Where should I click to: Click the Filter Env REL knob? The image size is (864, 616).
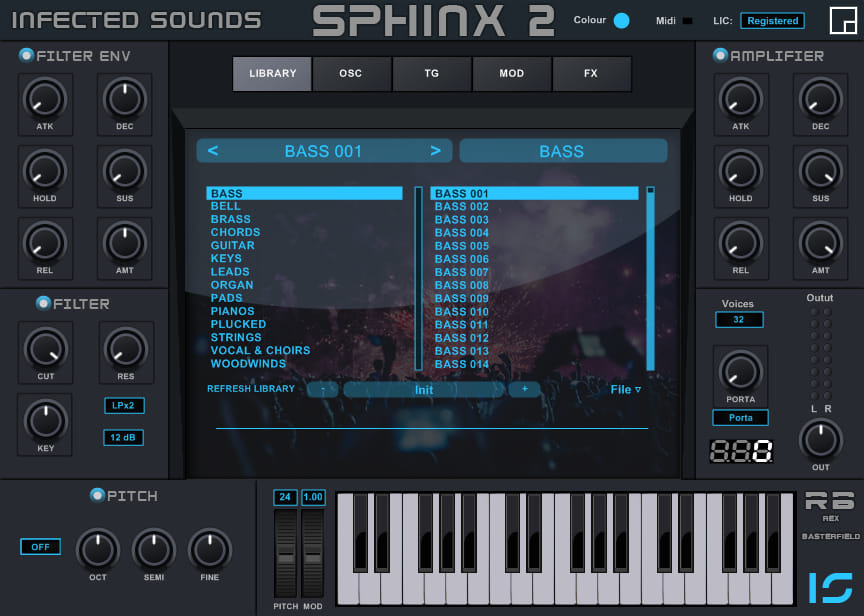pyautogui.click(x=45, y=244)
